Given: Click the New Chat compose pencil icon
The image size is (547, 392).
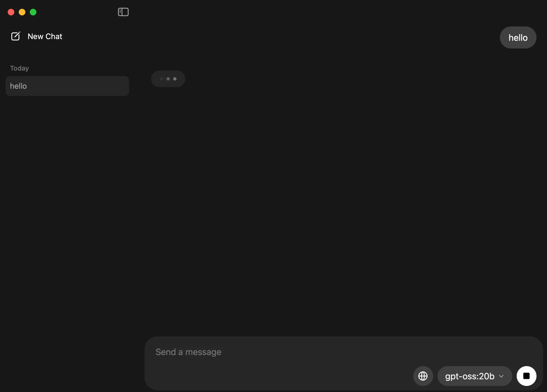Looking at the screenshot, I should click(15, 36).
